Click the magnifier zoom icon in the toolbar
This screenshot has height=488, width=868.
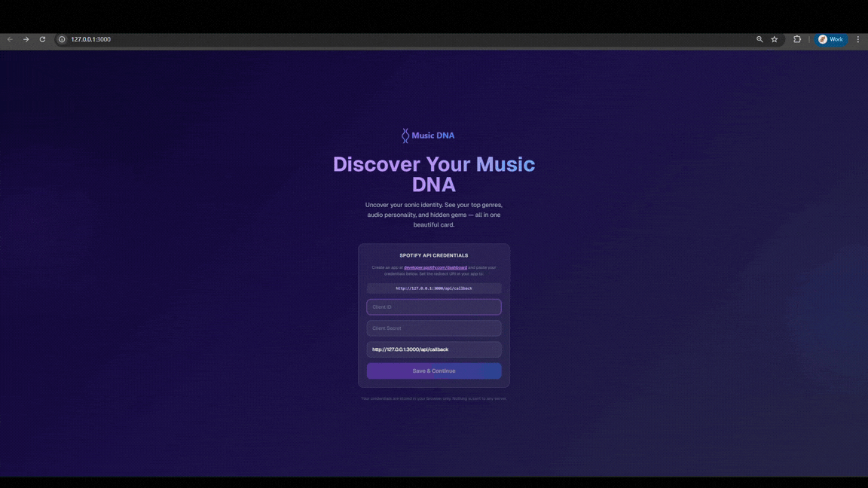coord(759,39)
